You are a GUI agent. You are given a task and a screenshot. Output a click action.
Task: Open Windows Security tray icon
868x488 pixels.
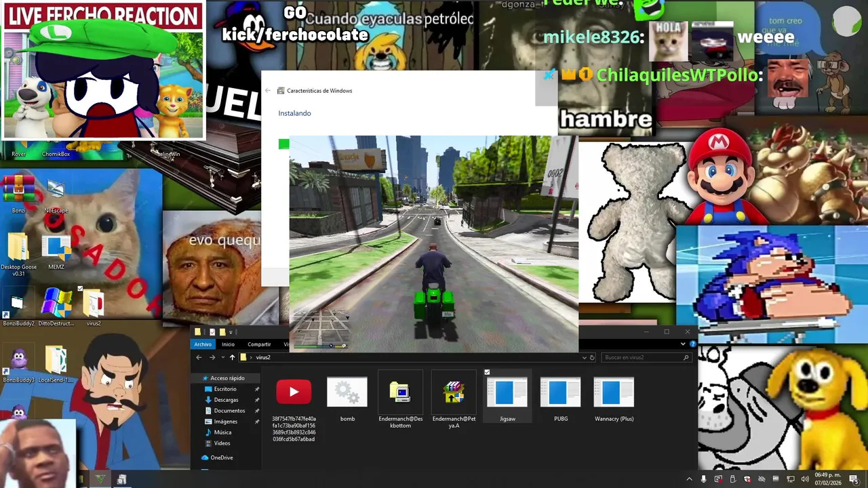(747, 480)
